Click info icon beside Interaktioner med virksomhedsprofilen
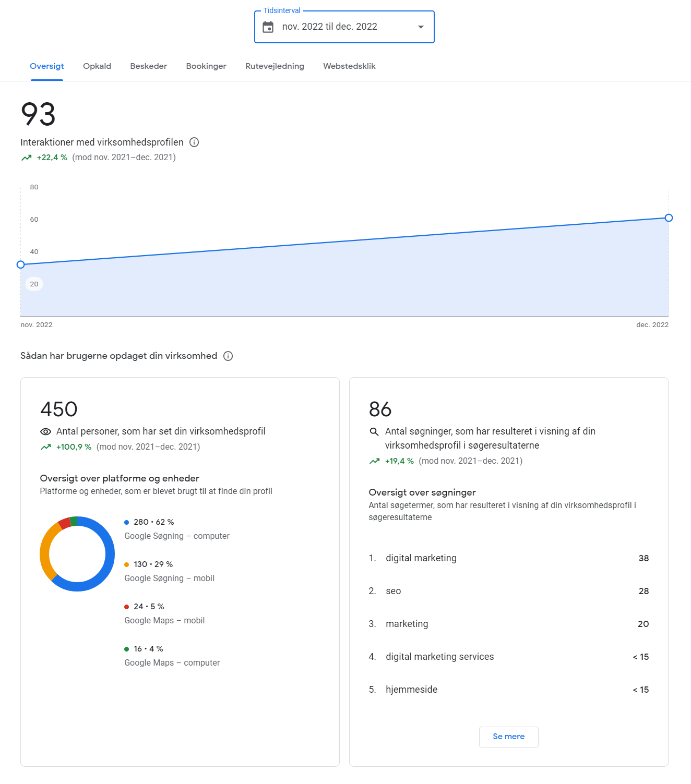The height and width of the screenshot is (784, 691). 194,142
